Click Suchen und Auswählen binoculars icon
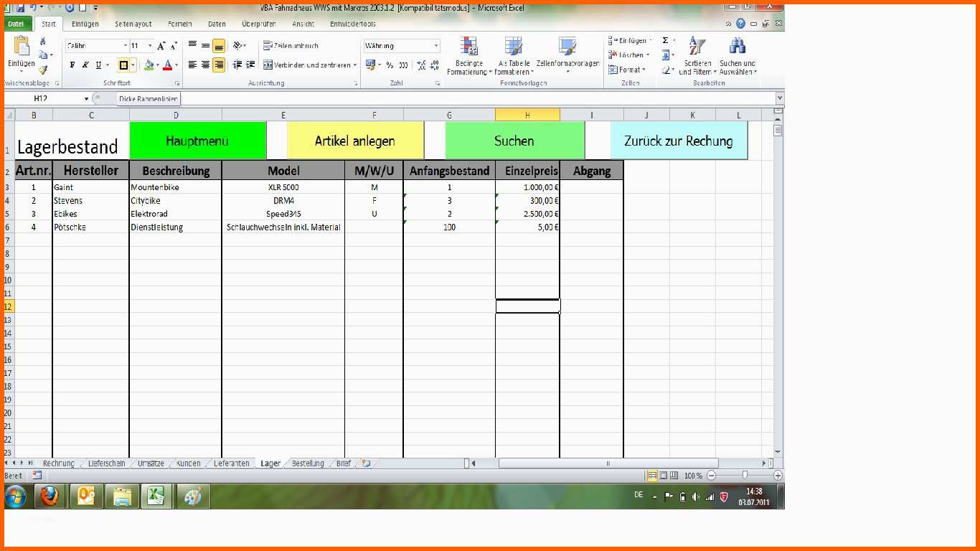This screenshot has width=980, height=551. coord(737,56)
